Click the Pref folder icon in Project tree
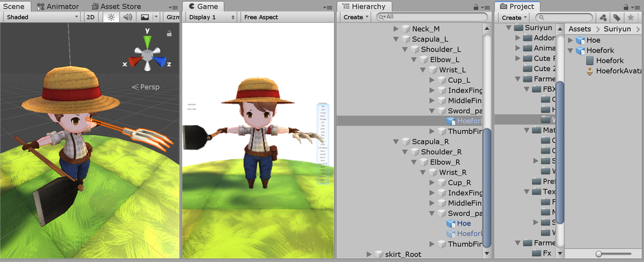 tap(536, 181)
